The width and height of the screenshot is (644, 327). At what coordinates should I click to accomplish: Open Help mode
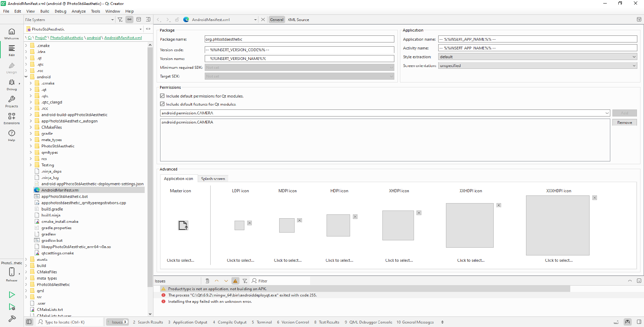[x=12, y=135]
